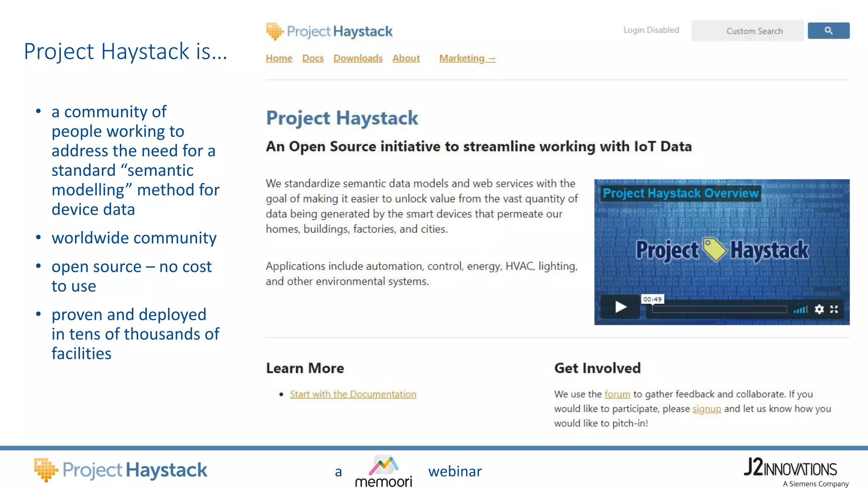Click the 'A Siemens Company' text
The image size is (868, 488).
pyautogui.click(x=816, y=484)
